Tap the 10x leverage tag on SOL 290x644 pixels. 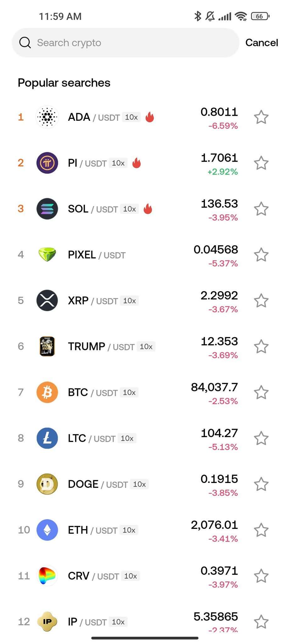point(130,209)
